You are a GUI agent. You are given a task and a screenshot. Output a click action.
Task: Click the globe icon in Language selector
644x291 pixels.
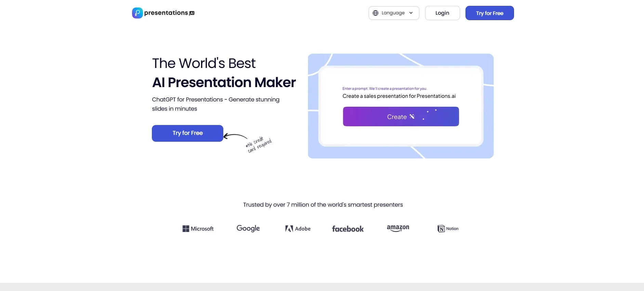pyautogui.click(x=376, y=13)
